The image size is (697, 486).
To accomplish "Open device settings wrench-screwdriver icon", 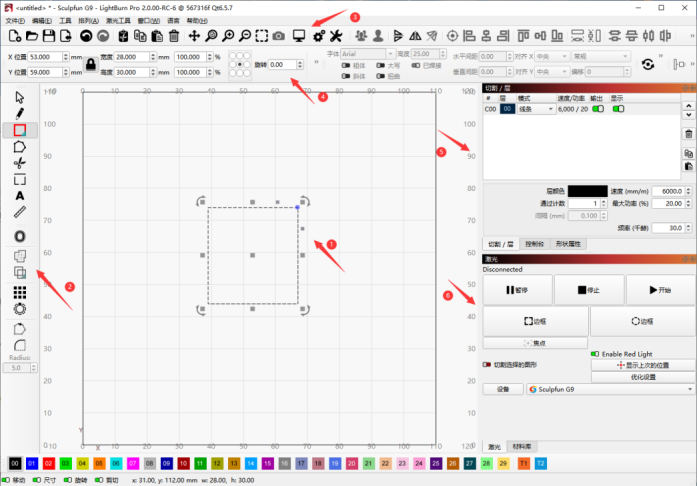I will point(336,36).
